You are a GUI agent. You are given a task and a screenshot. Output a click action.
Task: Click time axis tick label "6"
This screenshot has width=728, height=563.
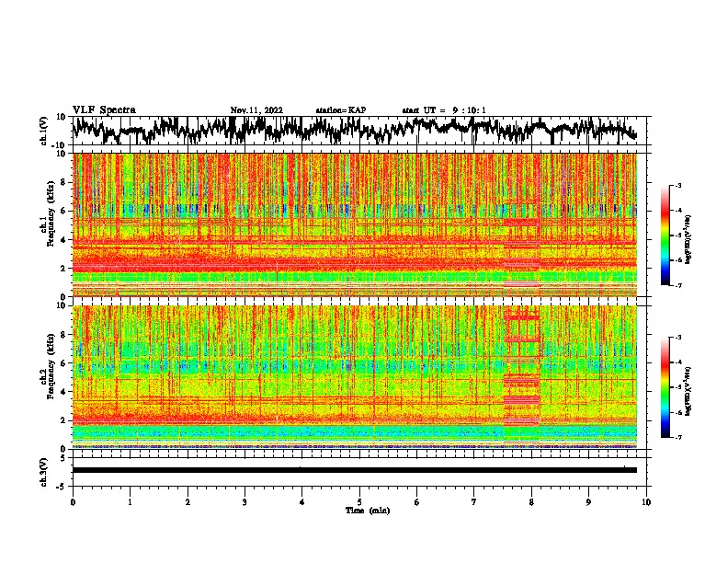[416, 502]
